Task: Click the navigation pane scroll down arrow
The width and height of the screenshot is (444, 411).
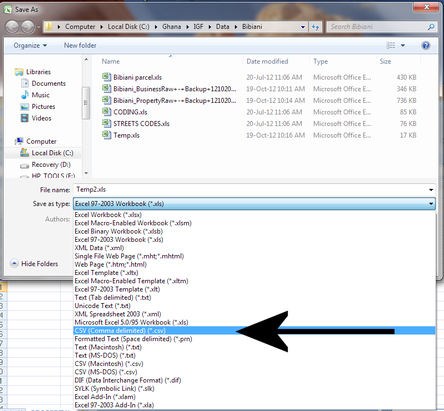Action: [86, 173]
